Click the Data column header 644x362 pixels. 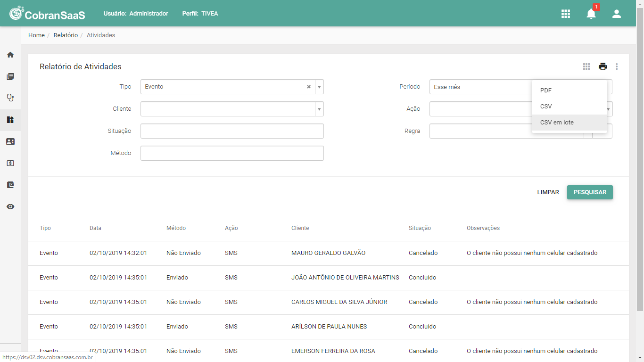(95, 228)
